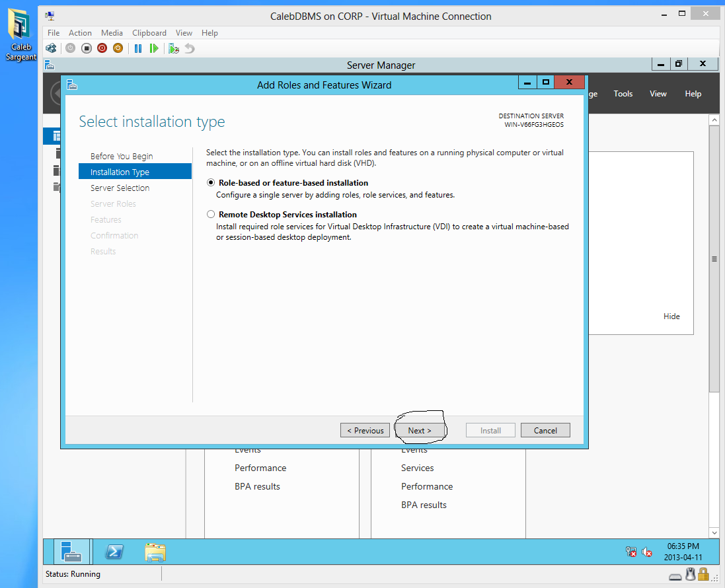
Task: Open the Clipboard menu
Action: (149, 33)
